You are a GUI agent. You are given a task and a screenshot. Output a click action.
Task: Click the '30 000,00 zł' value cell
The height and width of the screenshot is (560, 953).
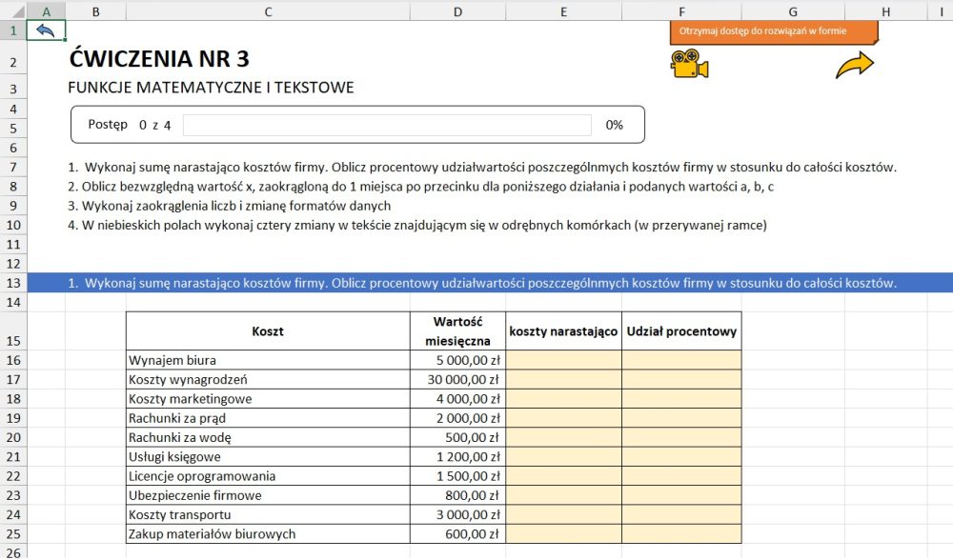point(457,380)
